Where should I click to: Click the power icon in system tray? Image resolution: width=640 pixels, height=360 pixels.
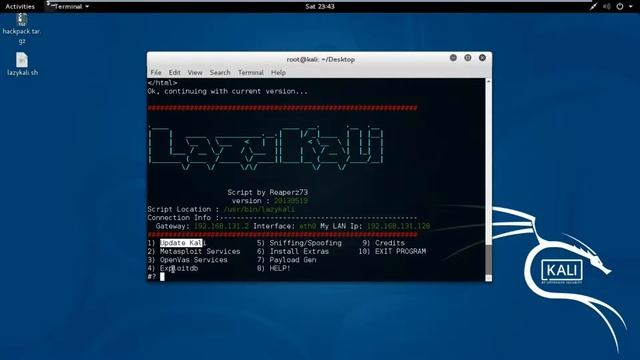pyautogui.click(x=620, y=7)
